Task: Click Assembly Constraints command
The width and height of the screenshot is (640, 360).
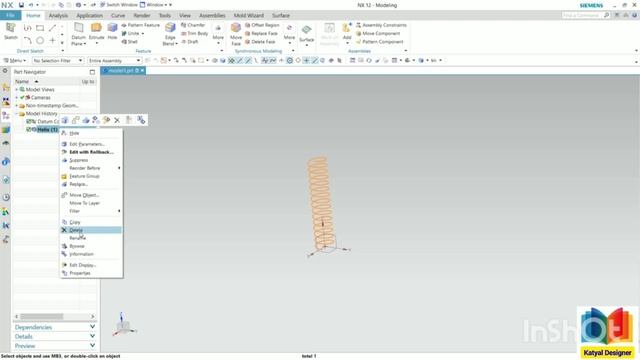Action: (381, 25)
